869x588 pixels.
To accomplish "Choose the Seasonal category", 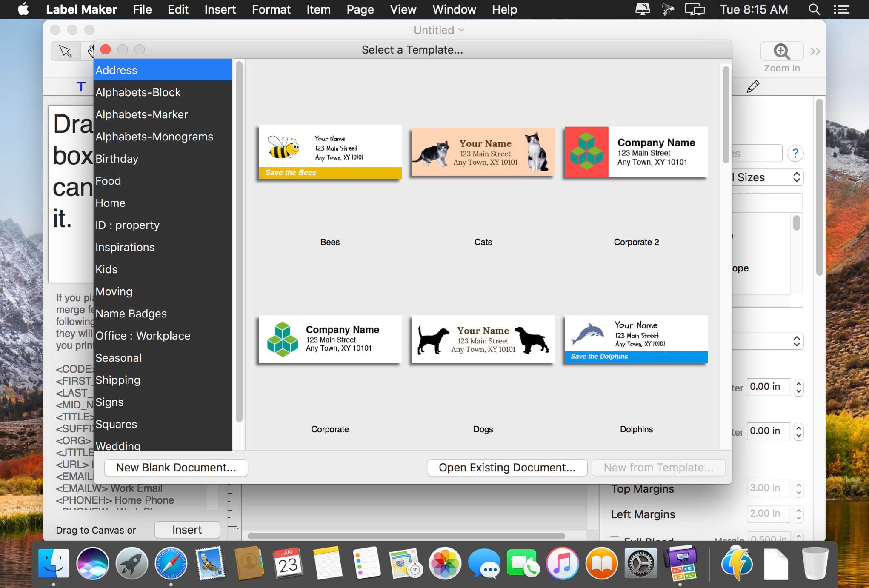I will (x=163, y=358).
